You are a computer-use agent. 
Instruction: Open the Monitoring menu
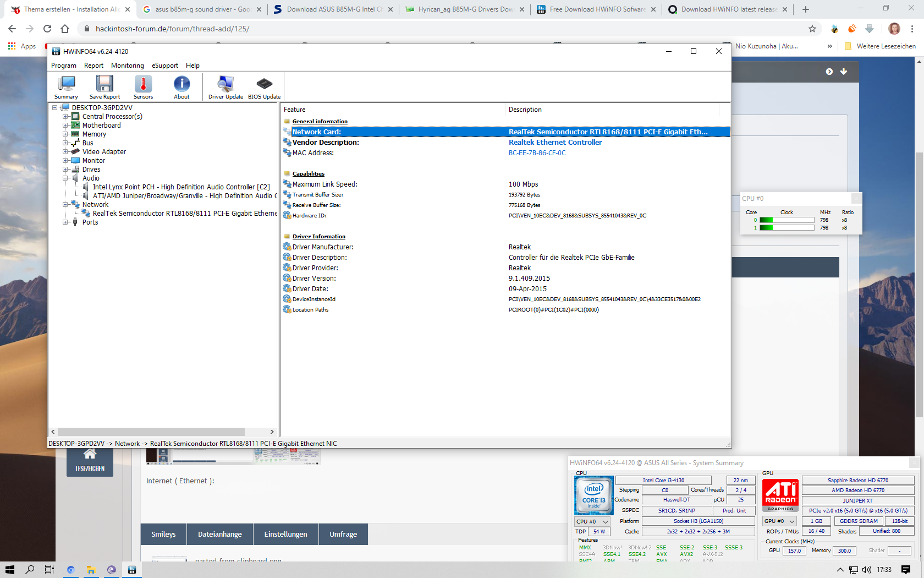pos(127,66)
